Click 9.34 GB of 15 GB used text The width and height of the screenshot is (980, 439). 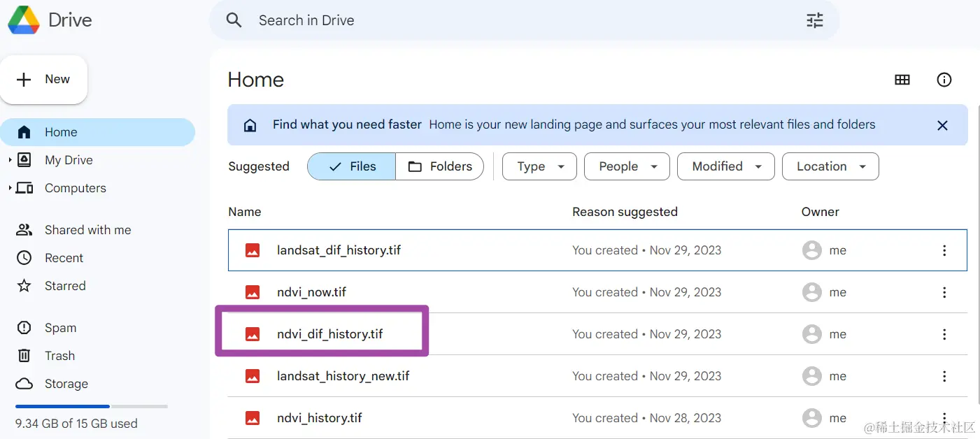pyautogui.click(x=76, y=424)
